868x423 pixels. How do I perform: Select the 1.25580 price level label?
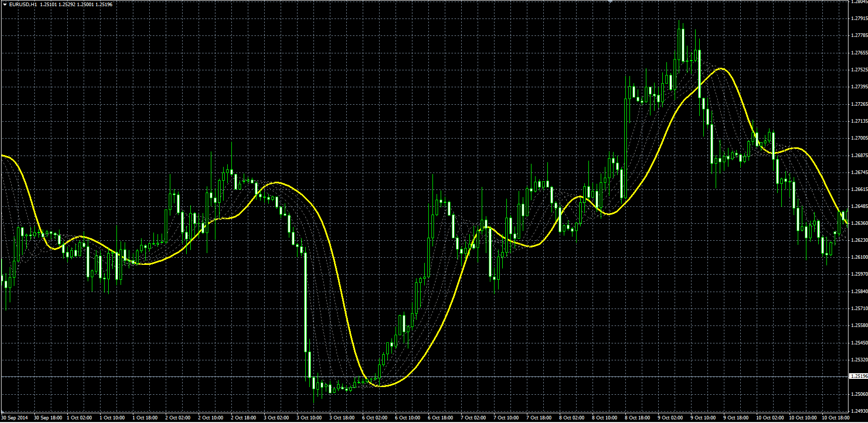(859, 325)
